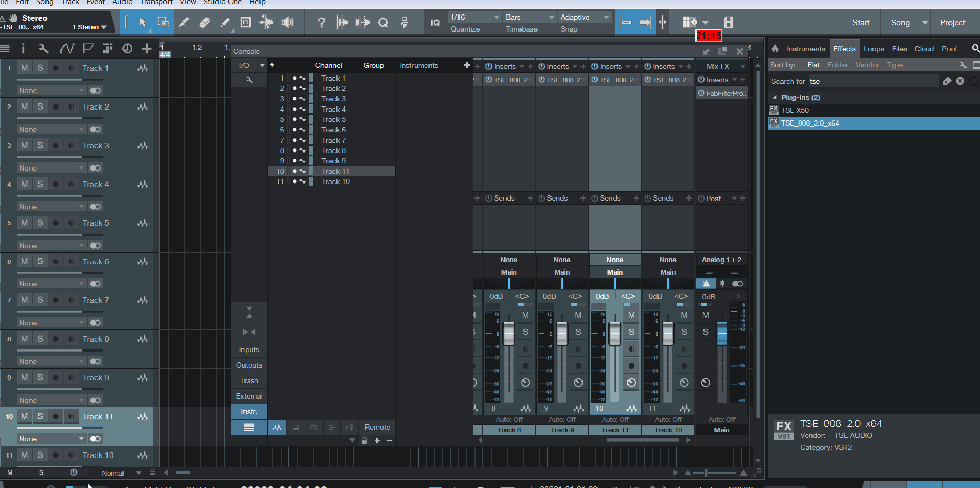Screen dimensions: 980x488
Task: Open the video player filmstrip icon
Action: coord(729,22)
